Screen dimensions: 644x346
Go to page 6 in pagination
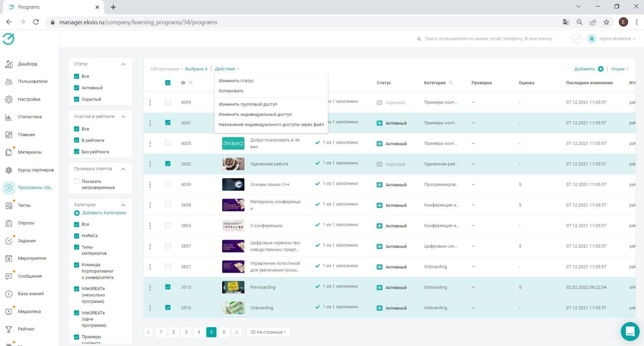pos(224,332)
